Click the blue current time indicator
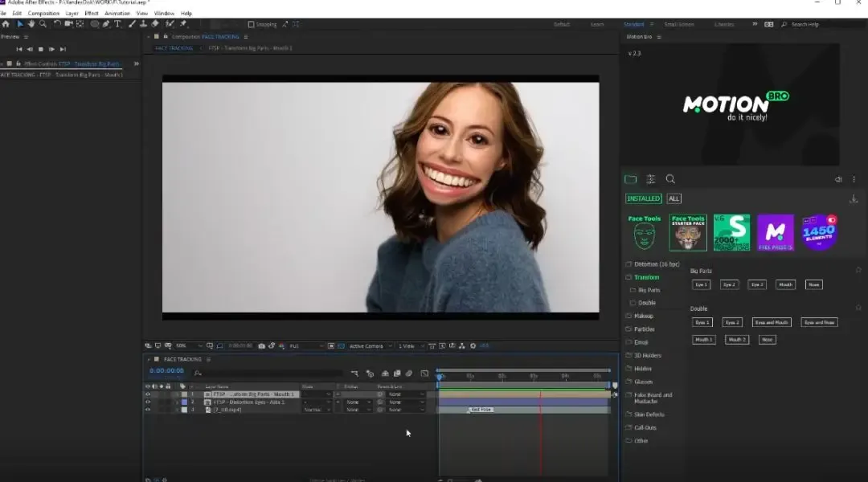The height and width of the screenshot is (482, 868). 440,376
